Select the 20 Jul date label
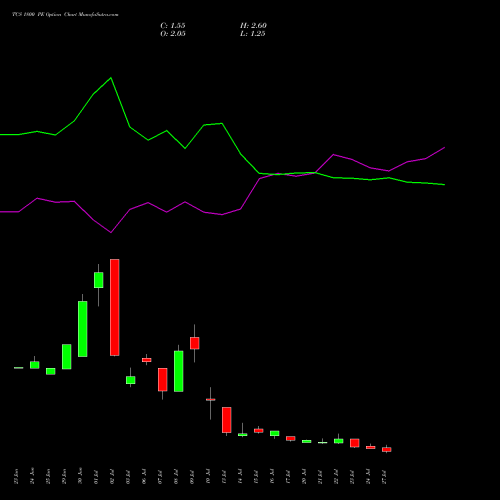 [x=305, y=477]
